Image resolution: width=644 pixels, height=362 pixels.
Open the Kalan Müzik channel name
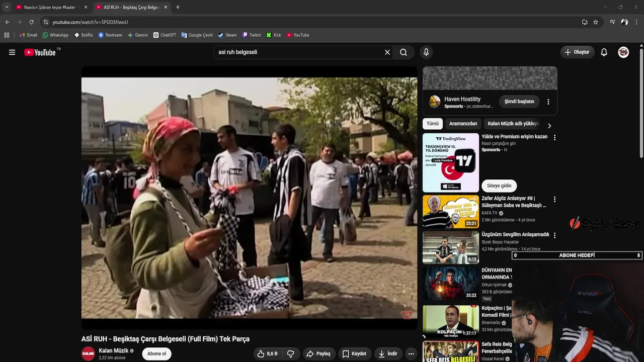coord(114,350)
